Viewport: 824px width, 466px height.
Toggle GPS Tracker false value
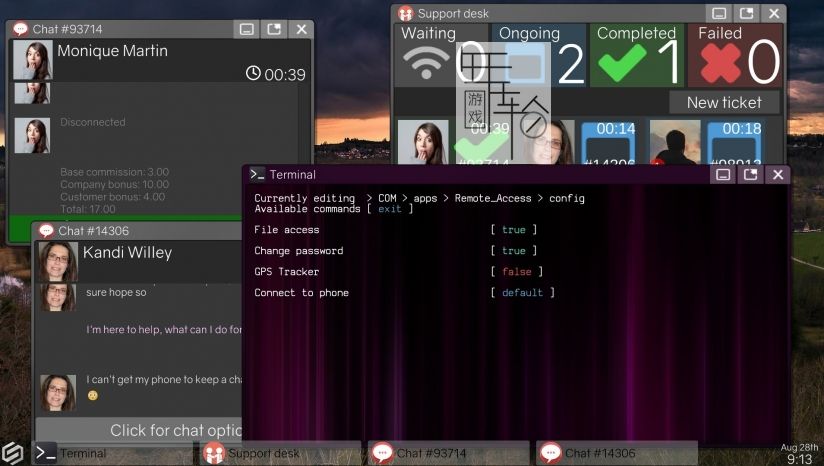(516, 272)
